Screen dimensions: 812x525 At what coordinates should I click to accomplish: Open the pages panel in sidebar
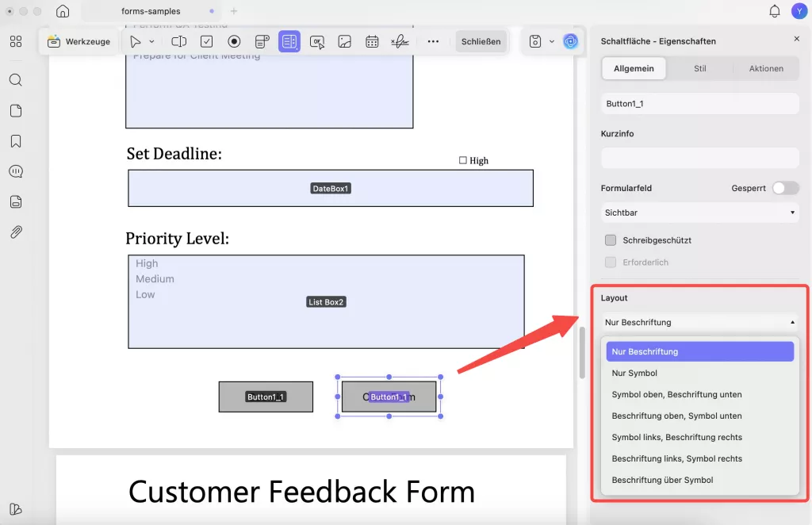tap(16, 111)
